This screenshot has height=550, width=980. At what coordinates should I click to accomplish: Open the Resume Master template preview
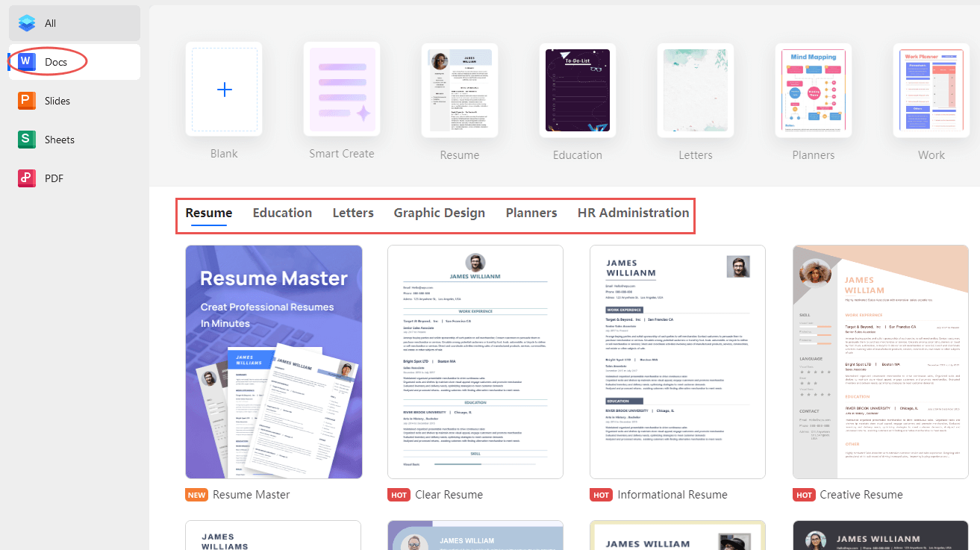pos(274,362)
